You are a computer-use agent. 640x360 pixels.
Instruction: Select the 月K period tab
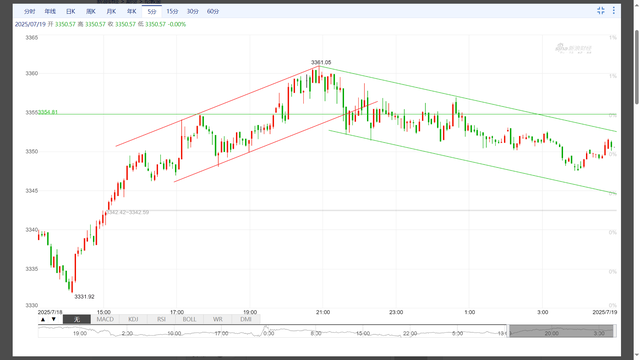click(111, 11)
